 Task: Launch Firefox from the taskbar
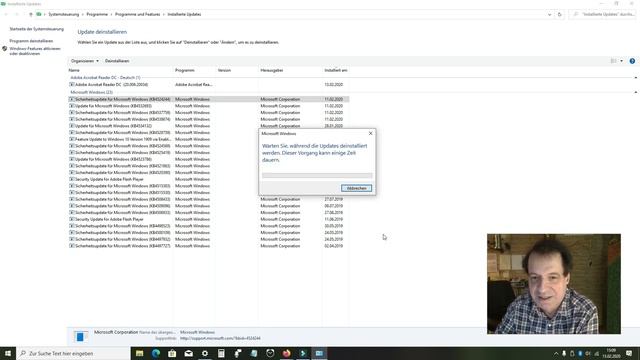287,353
